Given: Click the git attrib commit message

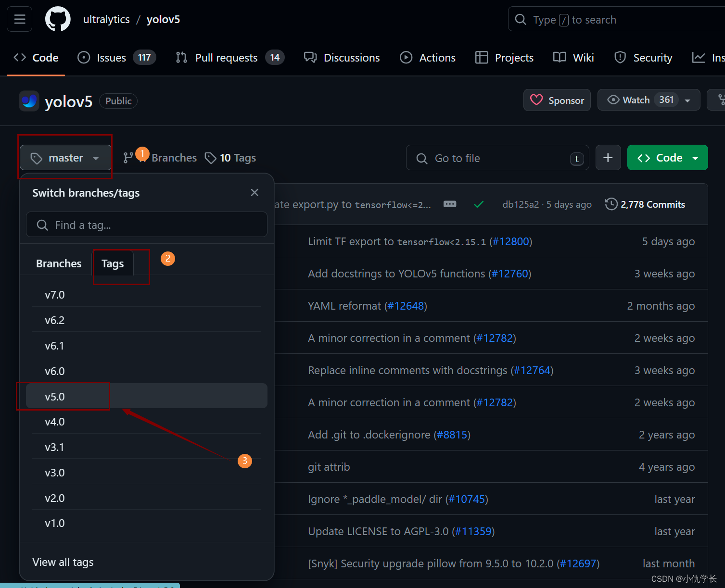Looking at the screenshot, I should click(329, 467).
